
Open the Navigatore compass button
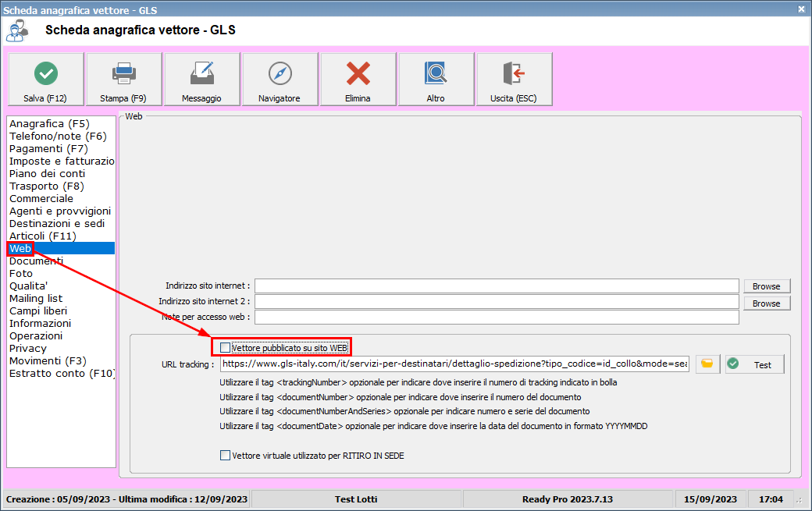[x=280, y=79]
